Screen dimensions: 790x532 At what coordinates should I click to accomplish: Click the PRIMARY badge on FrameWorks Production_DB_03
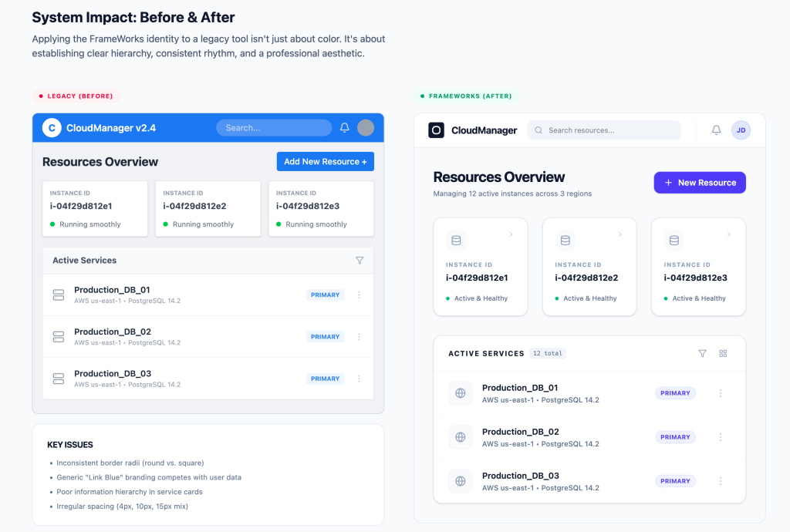tap(675, 481)
